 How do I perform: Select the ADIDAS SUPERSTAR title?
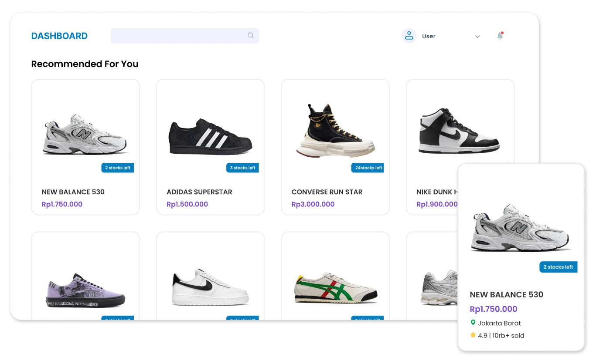(199, 192)
